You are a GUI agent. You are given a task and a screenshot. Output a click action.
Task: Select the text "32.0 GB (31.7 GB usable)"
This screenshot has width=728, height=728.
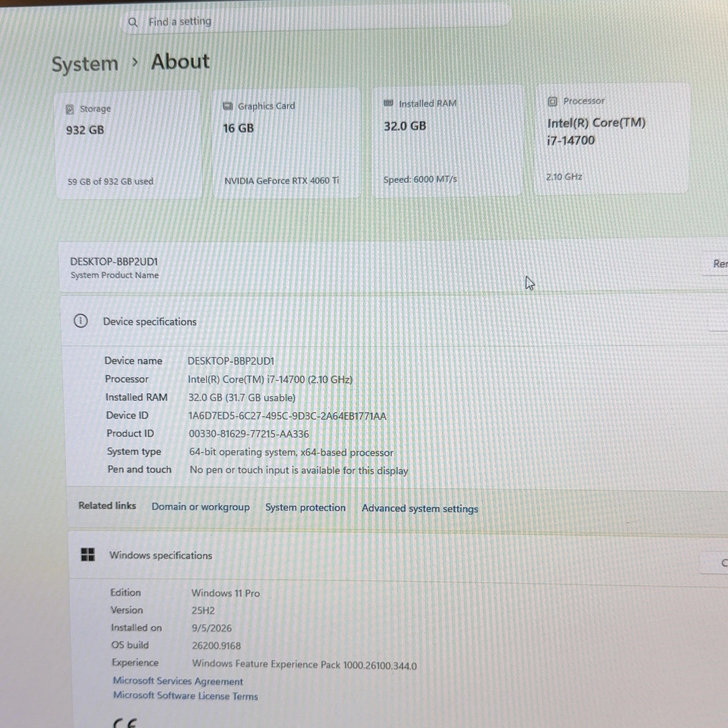[242, 398]
